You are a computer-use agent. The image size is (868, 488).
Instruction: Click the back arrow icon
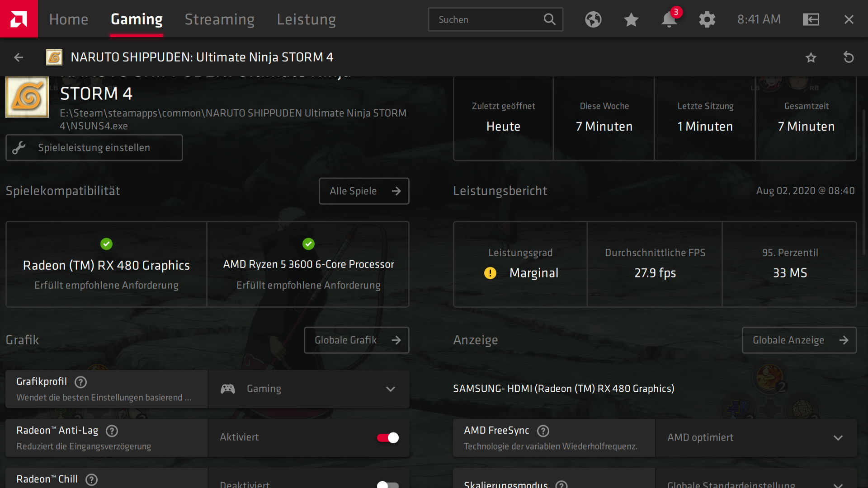(19, 57)
